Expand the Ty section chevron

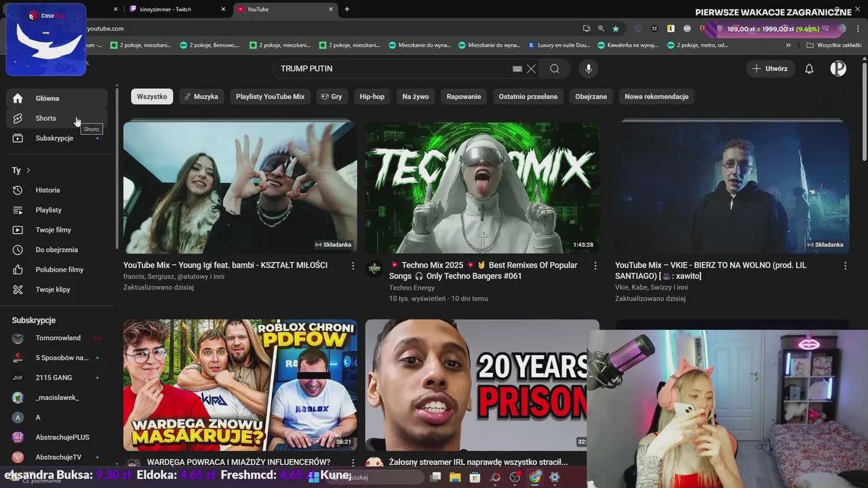click(x=28, y=170)
